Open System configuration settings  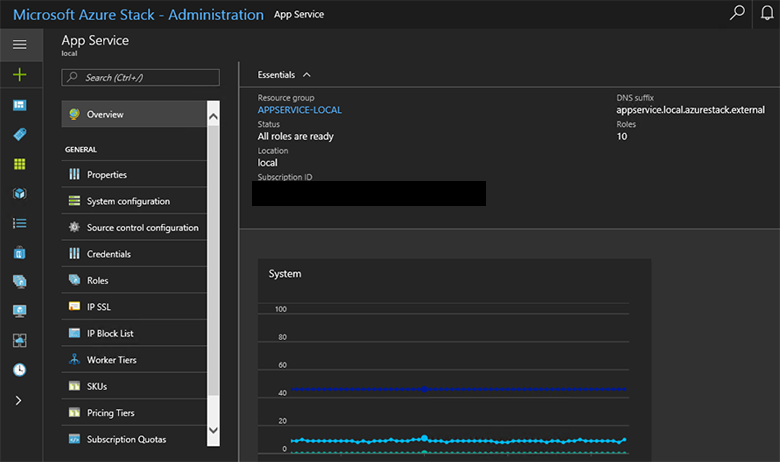pyautogui.click(x=128, y=201)
